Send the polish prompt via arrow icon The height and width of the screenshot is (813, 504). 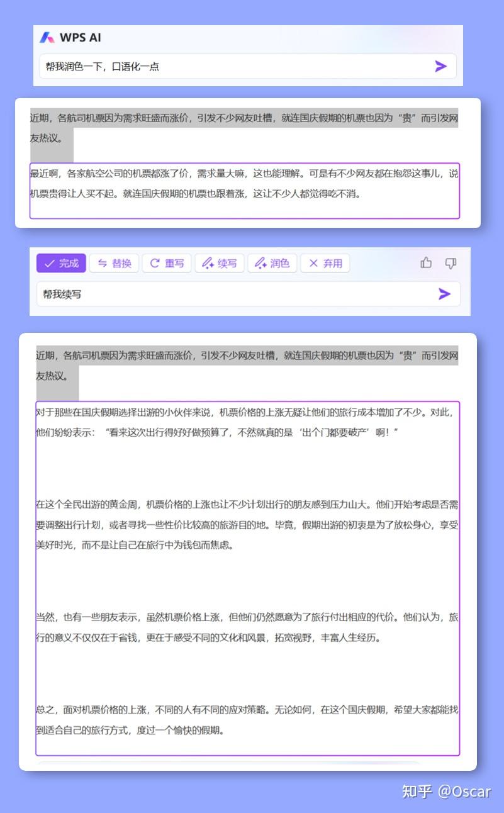[x=440, y=66]
